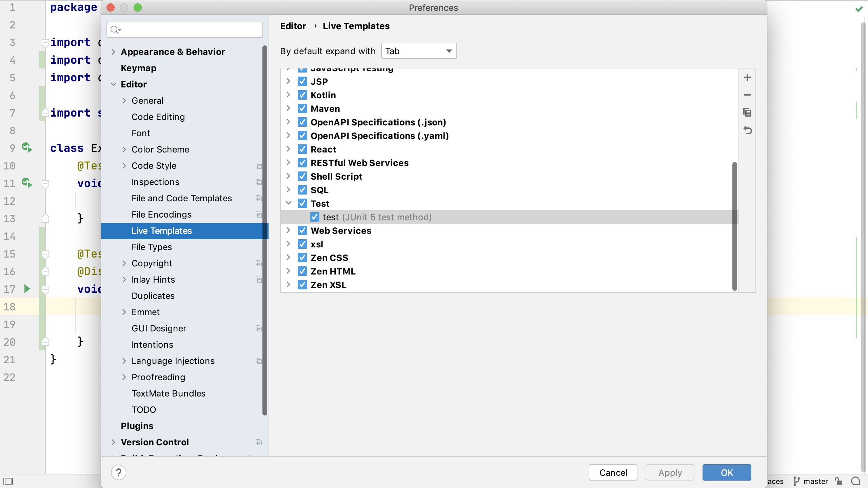868x488 pixels.
Task: Click project-level icon next to Code Style
Action: click(259, 166)
